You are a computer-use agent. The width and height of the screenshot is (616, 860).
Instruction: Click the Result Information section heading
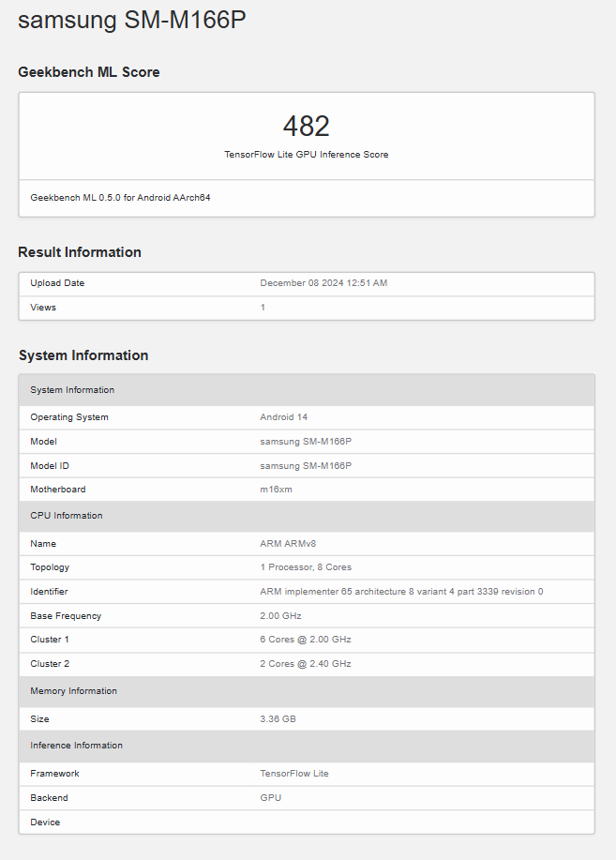80,252
